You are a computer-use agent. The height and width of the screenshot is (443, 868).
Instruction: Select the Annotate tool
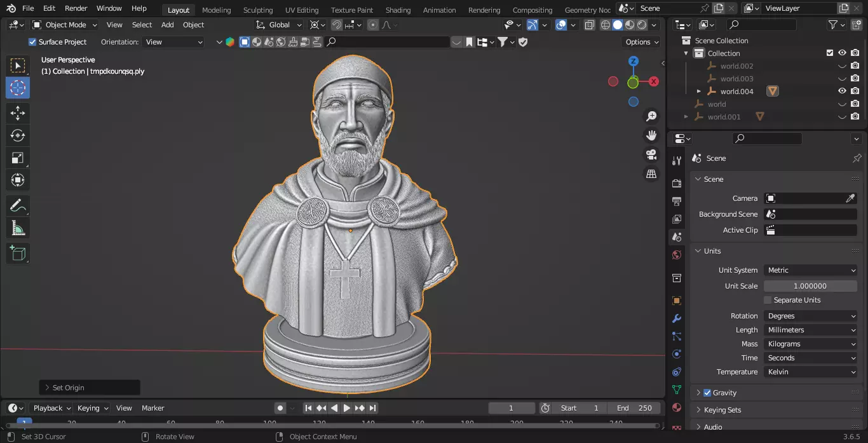(18, 206)
